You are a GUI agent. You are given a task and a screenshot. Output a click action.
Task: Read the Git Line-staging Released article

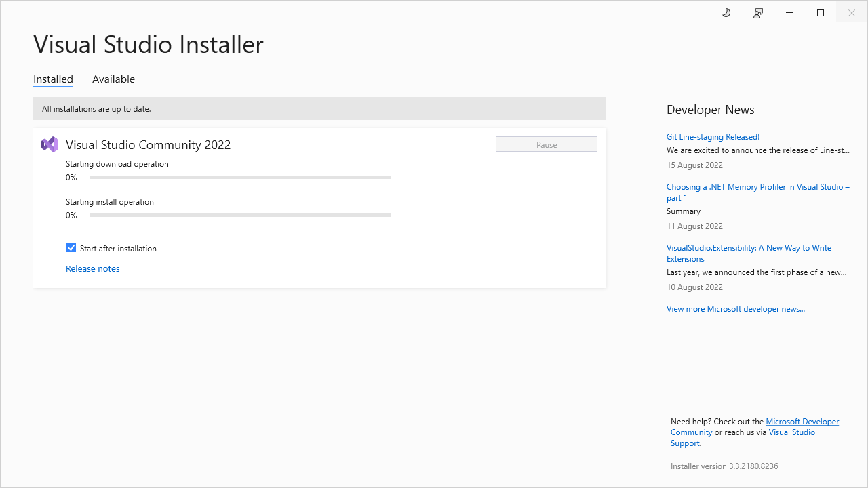pyautogui.click(x=713, y=136)
